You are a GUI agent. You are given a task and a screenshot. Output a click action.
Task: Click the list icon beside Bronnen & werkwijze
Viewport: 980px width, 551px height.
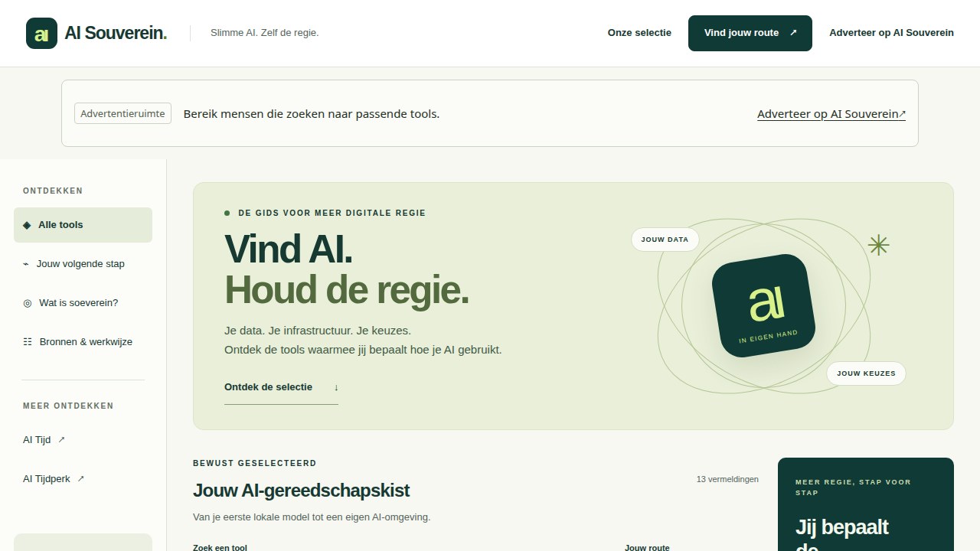28,342
